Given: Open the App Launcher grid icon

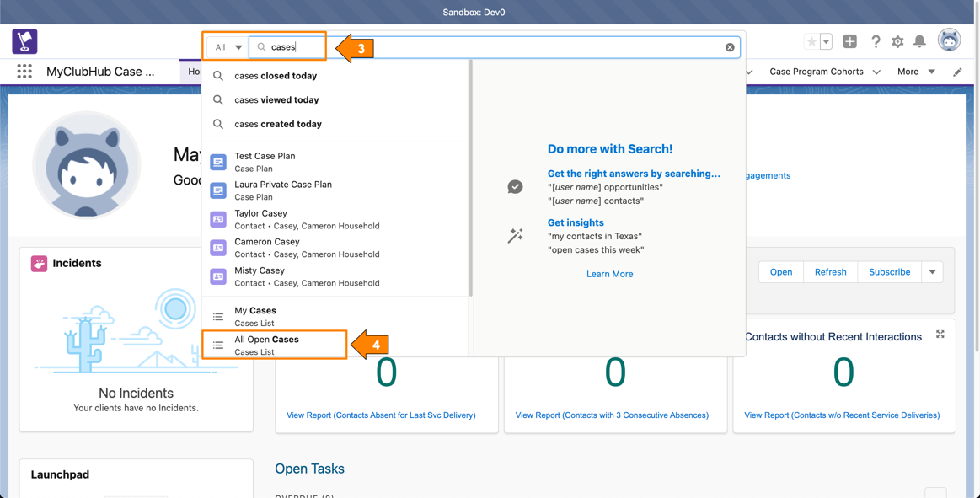Looking at the screenshot, I should click(24, 72).
